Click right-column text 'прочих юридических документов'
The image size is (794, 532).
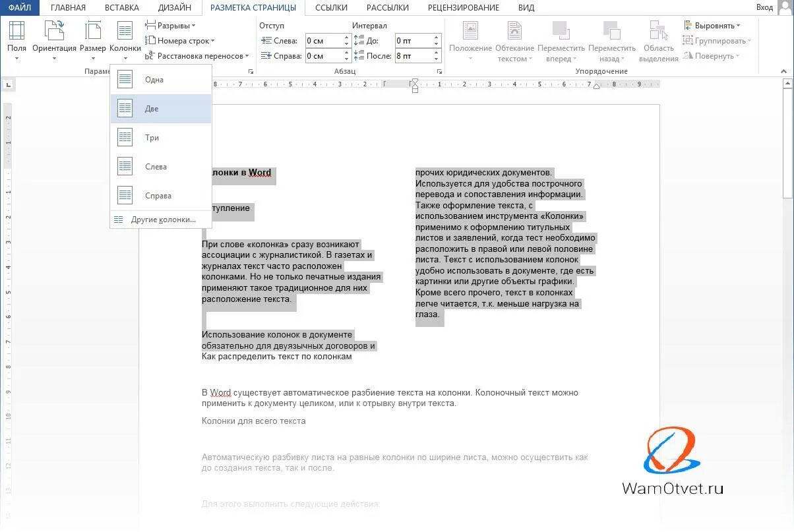point(483,173)
